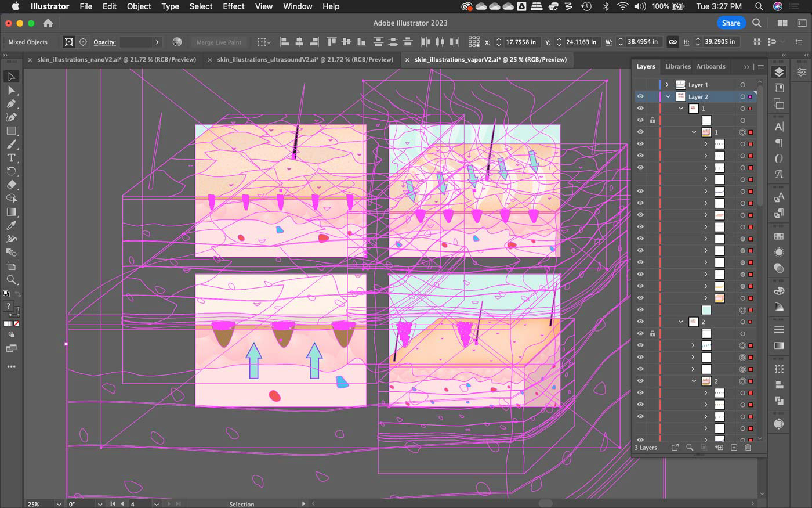Click the target circle for Layer 1
This screenshot has height=508, width=812.
[742, 85]
